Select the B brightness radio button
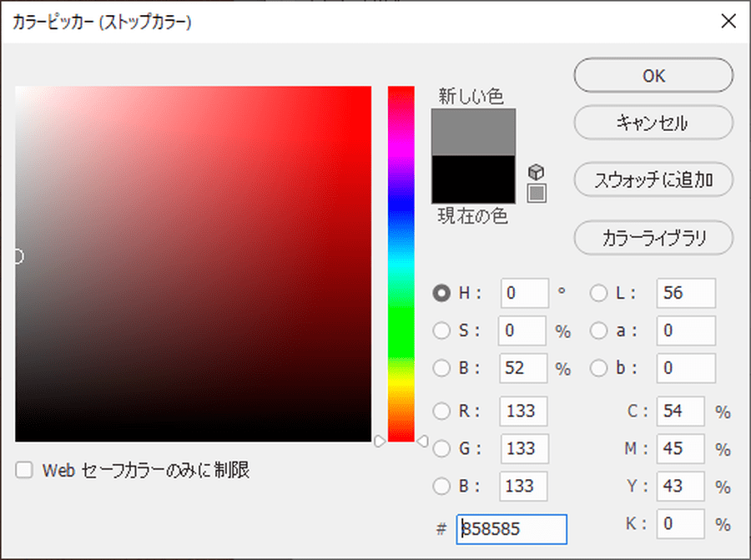The height and width of the screenshot is (560, 751). click(441, 368)
